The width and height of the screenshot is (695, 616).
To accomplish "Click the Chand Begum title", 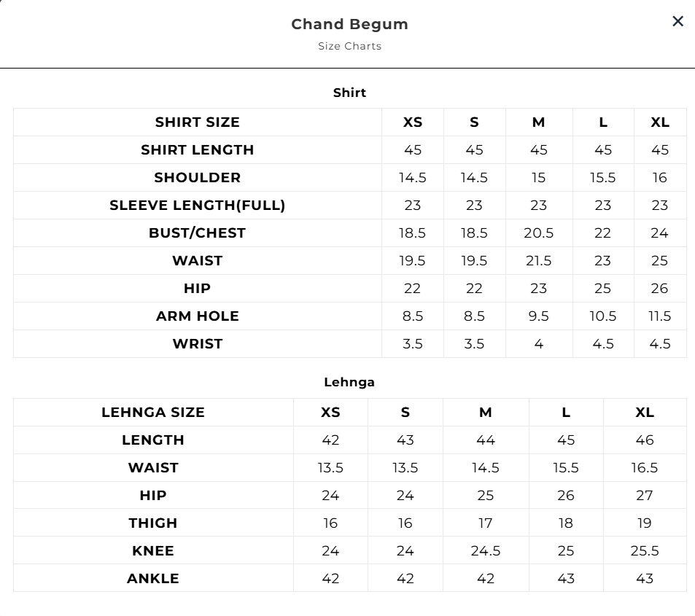I will coord(349,24).
